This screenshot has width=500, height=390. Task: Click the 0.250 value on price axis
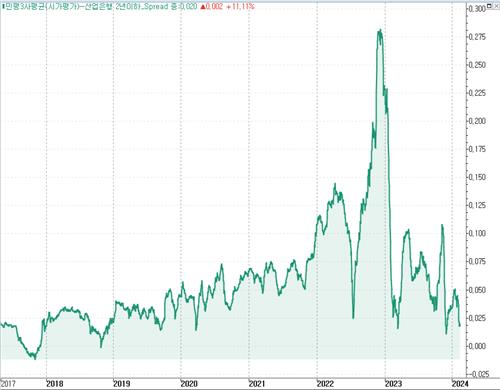[477, 65]
